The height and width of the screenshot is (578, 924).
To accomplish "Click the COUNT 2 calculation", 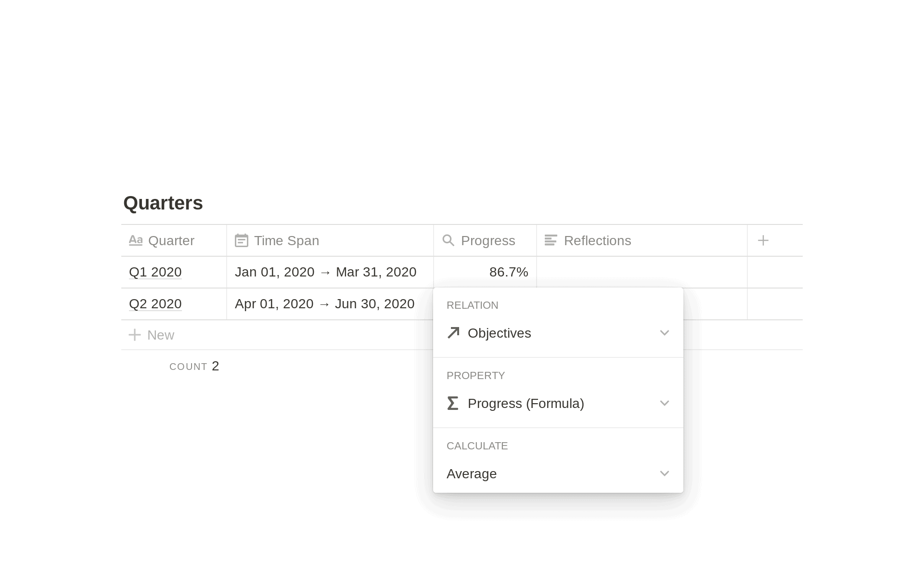I will click(x=194, y=366).
